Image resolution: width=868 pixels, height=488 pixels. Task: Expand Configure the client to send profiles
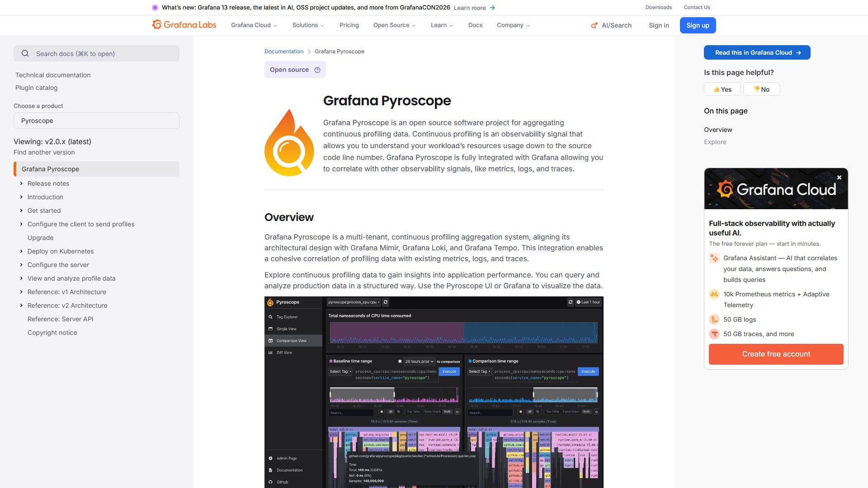coord(21,224)
